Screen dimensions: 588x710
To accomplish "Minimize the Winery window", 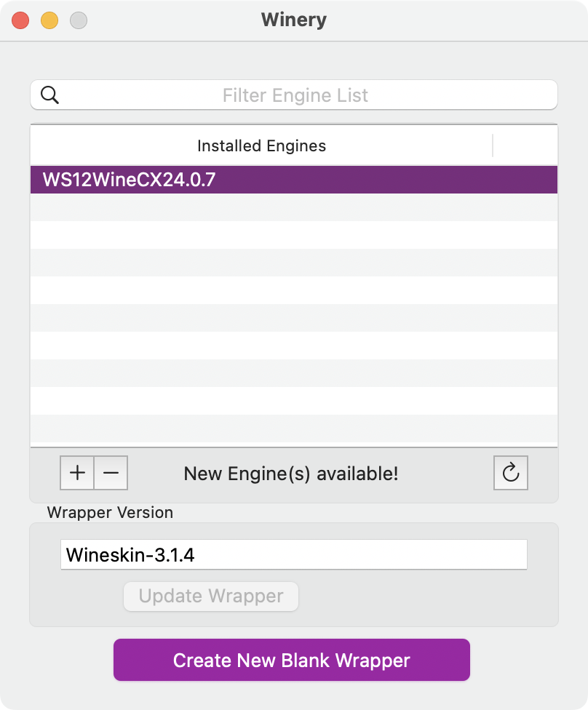I will pyautogui.click(x=49, y=20).
